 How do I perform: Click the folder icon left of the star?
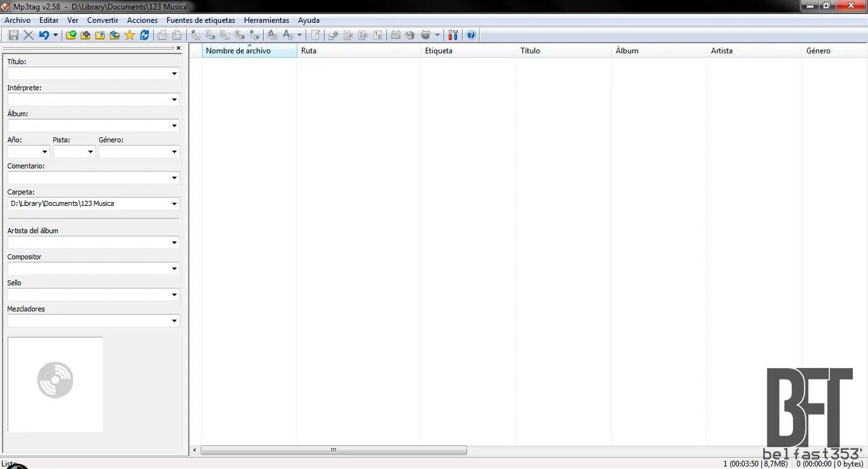click(x=114, y=35)
